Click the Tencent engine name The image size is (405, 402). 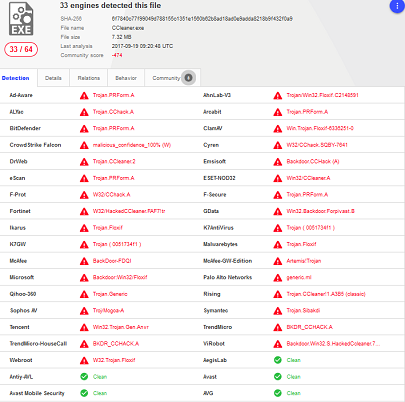[19, 327]
